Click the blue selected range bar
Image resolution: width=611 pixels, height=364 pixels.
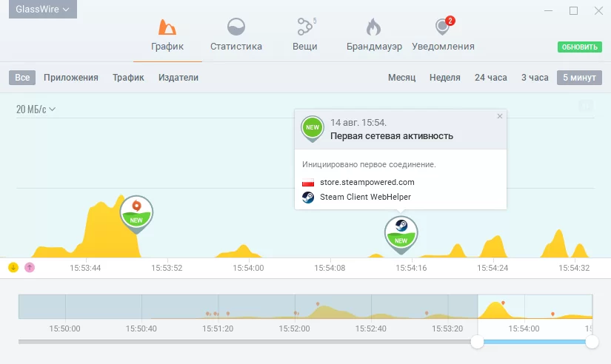pyautogui.click(x=535, y=342)
